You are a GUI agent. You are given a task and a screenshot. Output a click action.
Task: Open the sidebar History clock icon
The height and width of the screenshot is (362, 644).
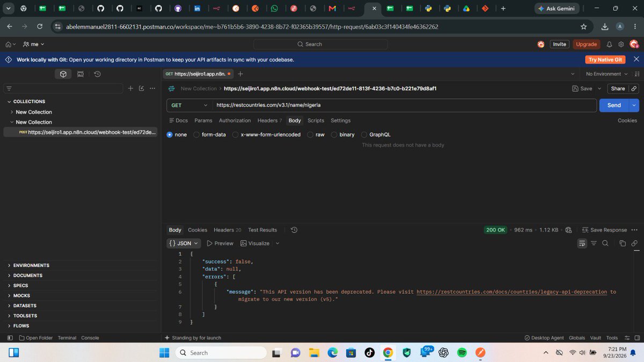(97, 74)
